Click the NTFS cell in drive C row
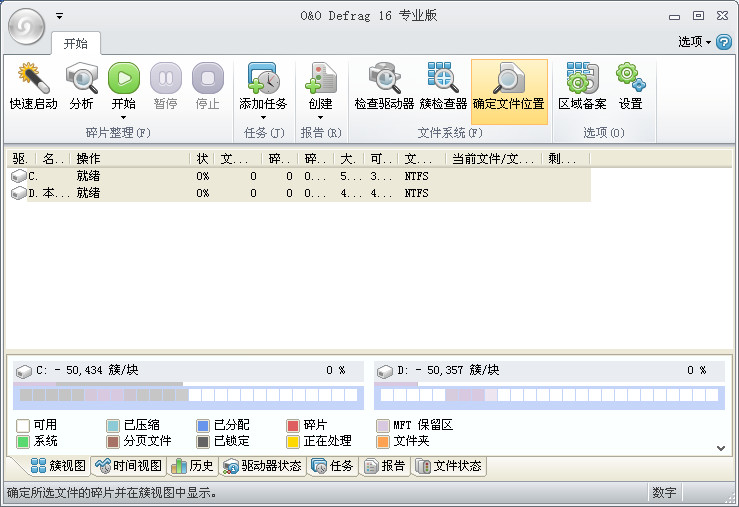Viewport: 739px width, 507px height. pos(417,176)
